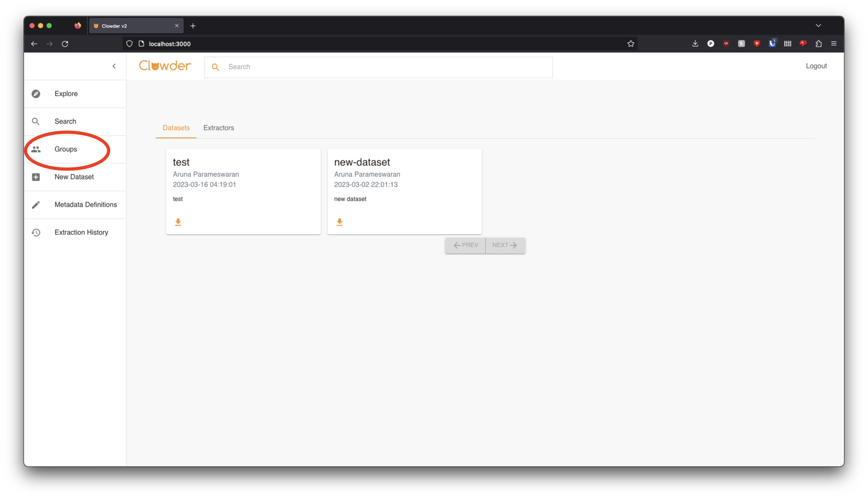The width and height of the screenshot is (868, 498).
Task: Select the Datasets tab
Action: [176, 128]
